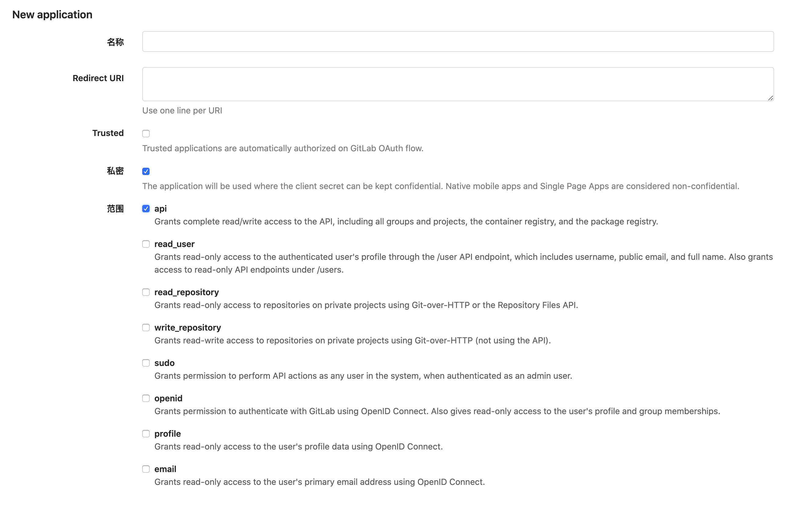Check the openid scope checkbox
This screenshot has width=812, height=505.
(x=146, y=399)
